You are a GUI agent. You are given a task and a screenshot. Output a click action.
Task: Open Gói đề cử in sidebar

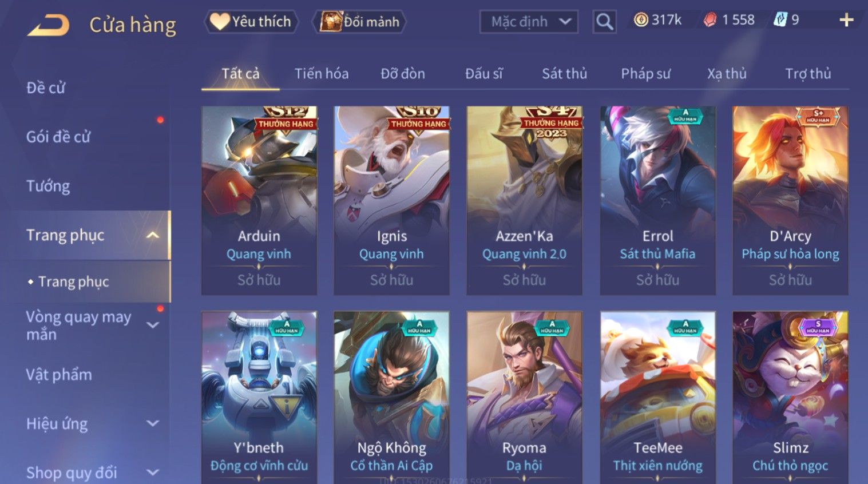(x=58, y=137)
